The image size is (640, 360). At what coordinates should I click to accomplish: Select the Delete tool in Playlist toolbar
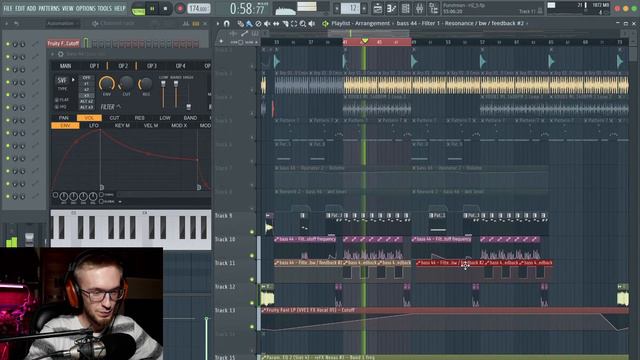[258, 24]
